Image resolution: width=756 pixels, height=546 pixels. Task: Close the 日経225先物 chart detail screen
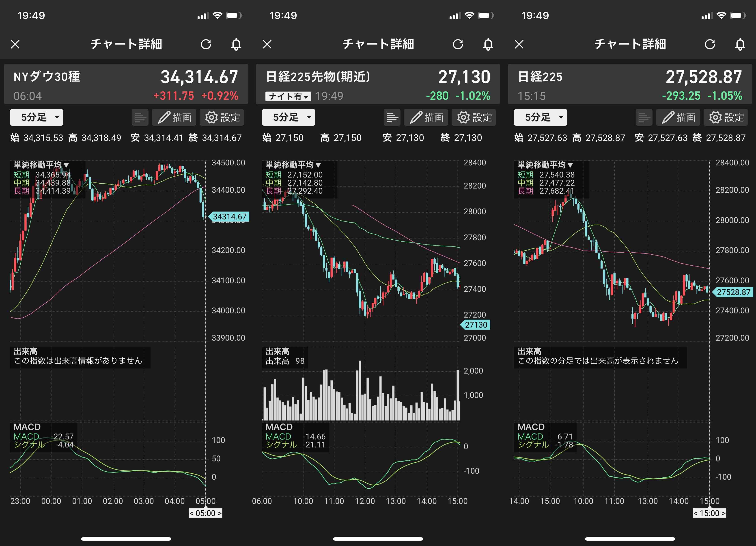click(267, 44)
